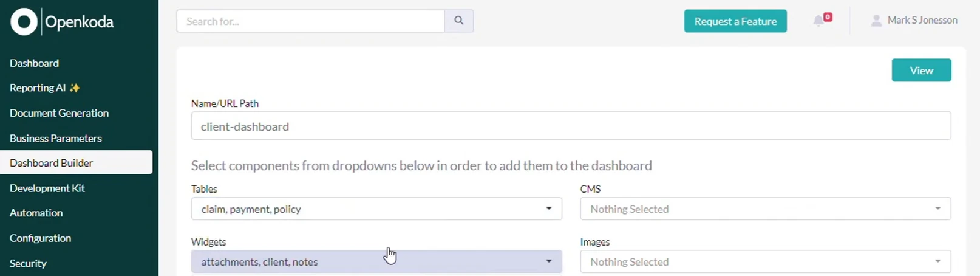Go to Security section
The image size is (980, 276).
click(x=28, y=263)
